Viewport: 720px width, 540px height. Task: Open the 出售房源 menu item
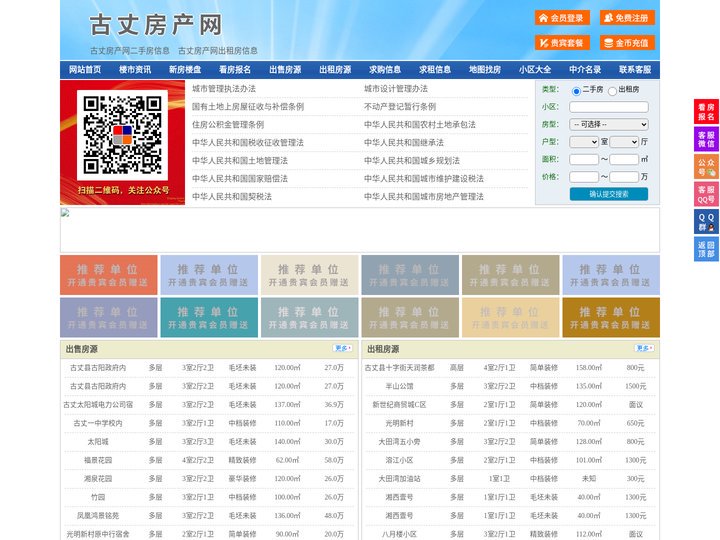[285, 70]
